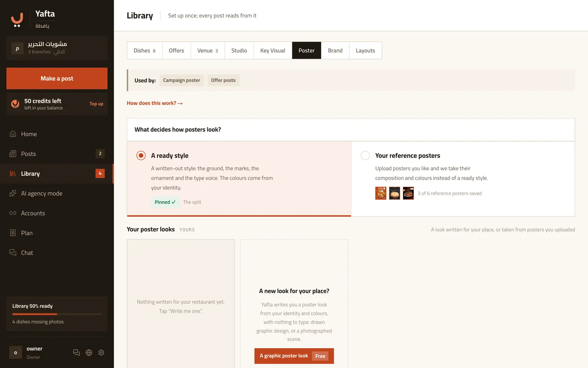Viewport: 588px width, 368px height.
Task: Open the Brand tab
Action: [335, 51]
